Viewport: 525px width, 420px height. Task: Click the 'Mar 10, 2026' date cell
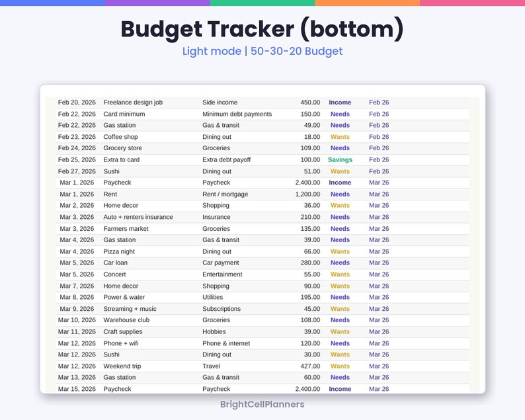pos(77,320)
